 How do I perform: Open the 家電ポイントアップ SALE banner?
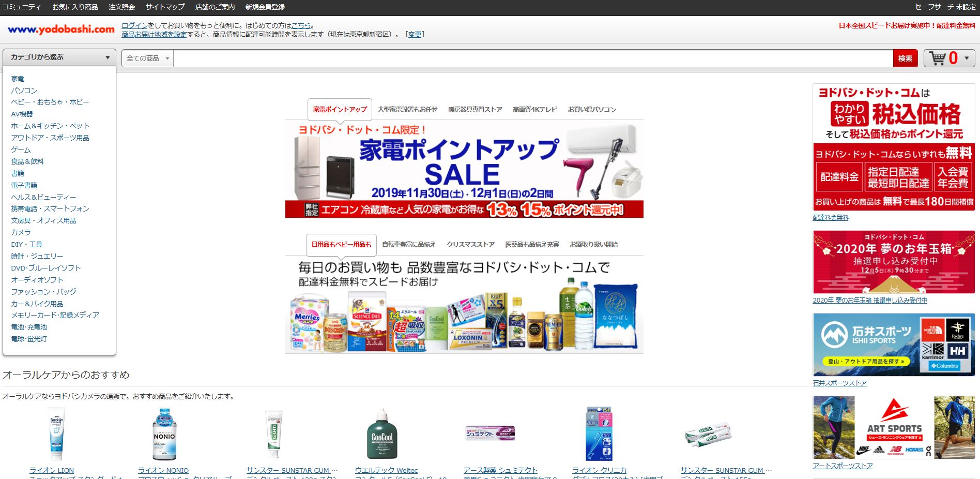click(464, 169)
